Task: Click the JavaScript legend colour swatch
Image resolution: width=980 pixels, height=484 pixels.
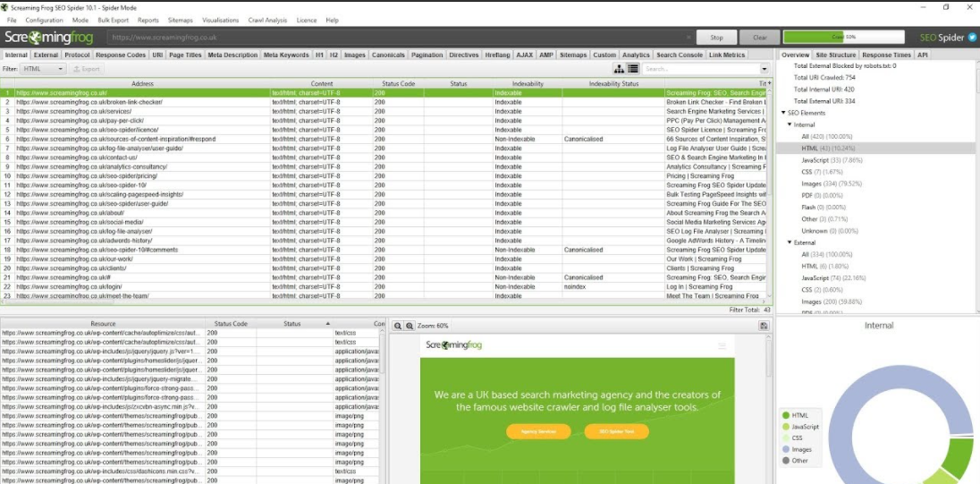Action: point(785,427)
